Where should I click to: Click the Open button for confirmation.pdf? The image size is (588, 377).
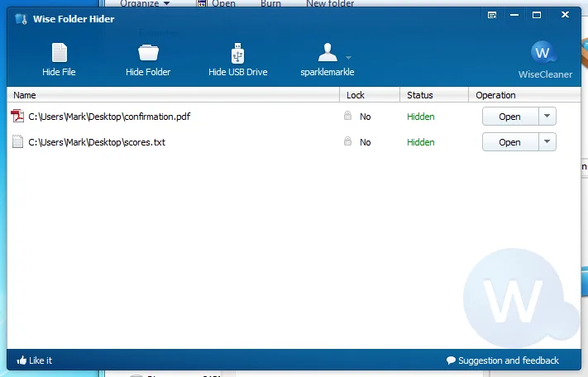pos(510,117)
